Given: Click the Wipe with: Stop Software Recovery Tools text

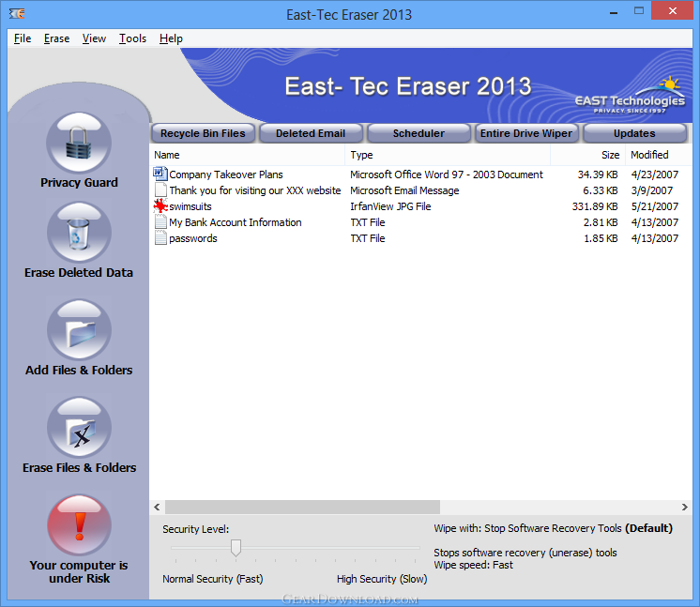Looking at the screenshot, I should (527, 528).
